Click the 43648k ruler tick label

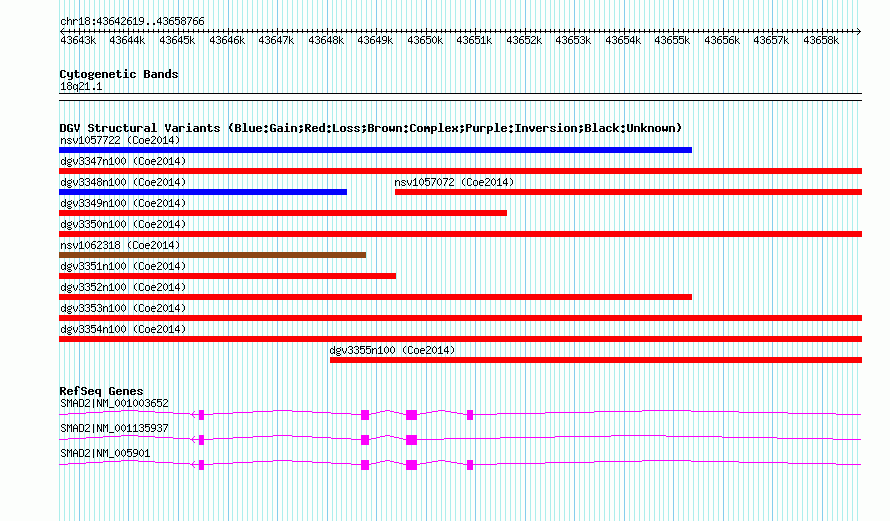326,40
